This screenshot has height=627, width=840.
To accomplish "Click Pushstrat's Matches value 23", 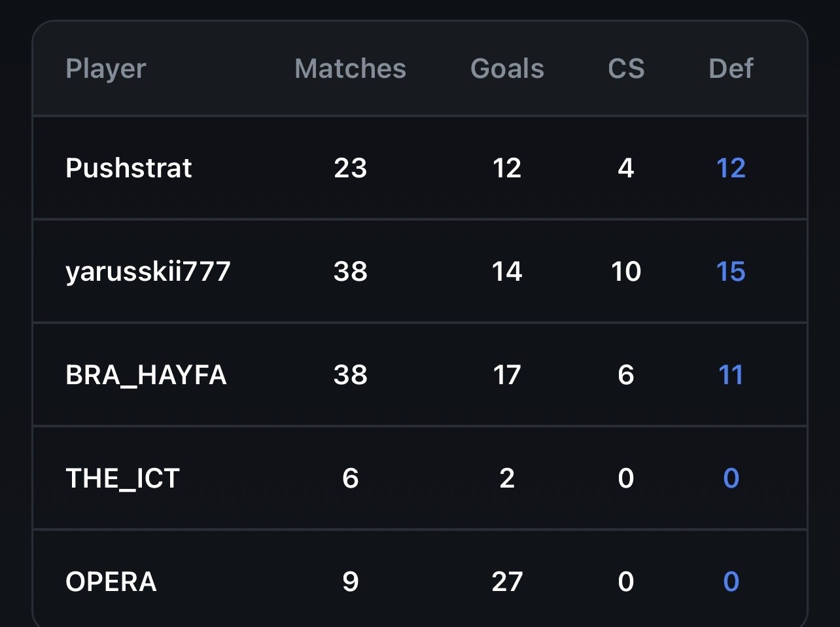I will (350, 168).
